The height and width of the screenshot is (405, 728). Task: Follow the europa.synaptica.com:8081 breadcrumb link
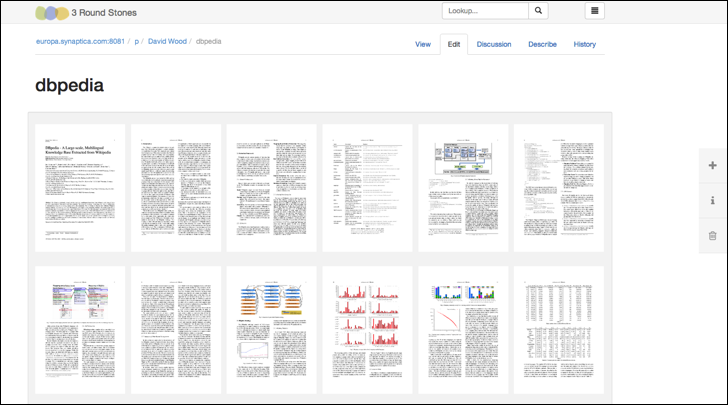tap(80, 41)
